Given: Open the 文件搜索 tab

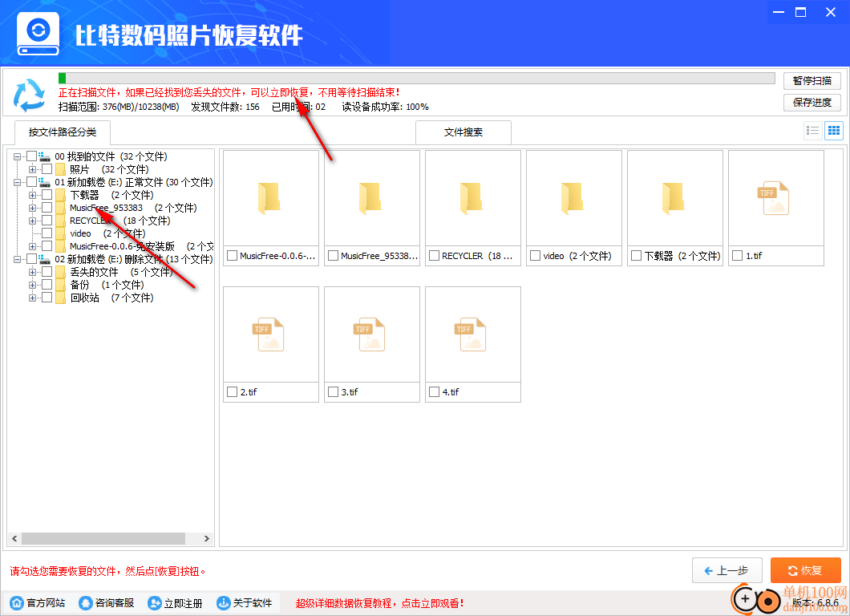Looking at the screenshot, I should pyautogui.click(x=463, y=132).
